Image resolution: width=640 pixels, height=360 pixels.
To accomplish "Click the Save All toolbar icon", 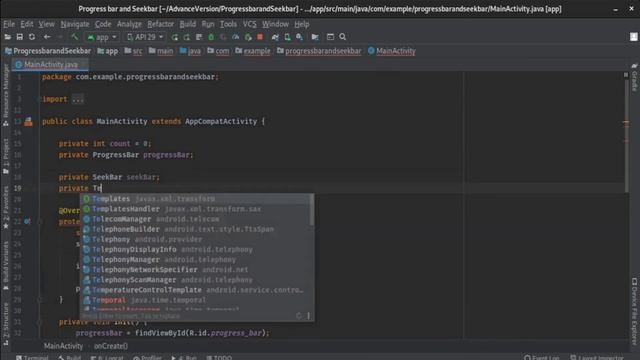I will pyautogui.click(x=20, y=37).
